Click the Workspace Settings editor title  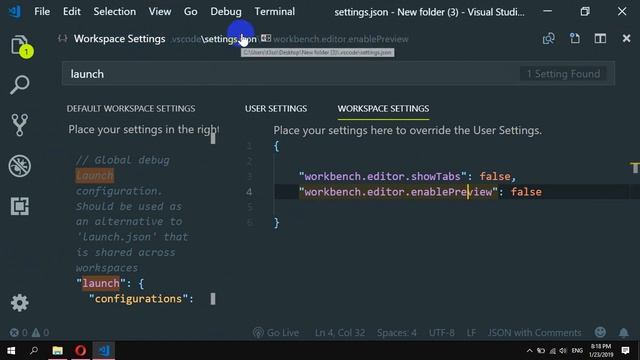(120, 39)
